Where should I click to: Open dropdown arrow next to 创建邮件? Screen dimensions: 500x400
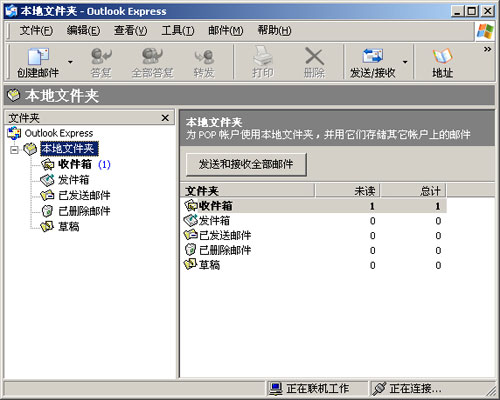click(x=70, y=62)
